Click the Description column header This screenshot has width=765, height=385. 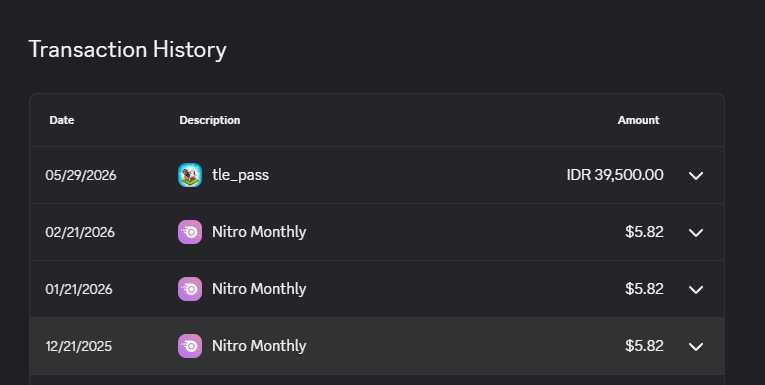tap(210, 121)
